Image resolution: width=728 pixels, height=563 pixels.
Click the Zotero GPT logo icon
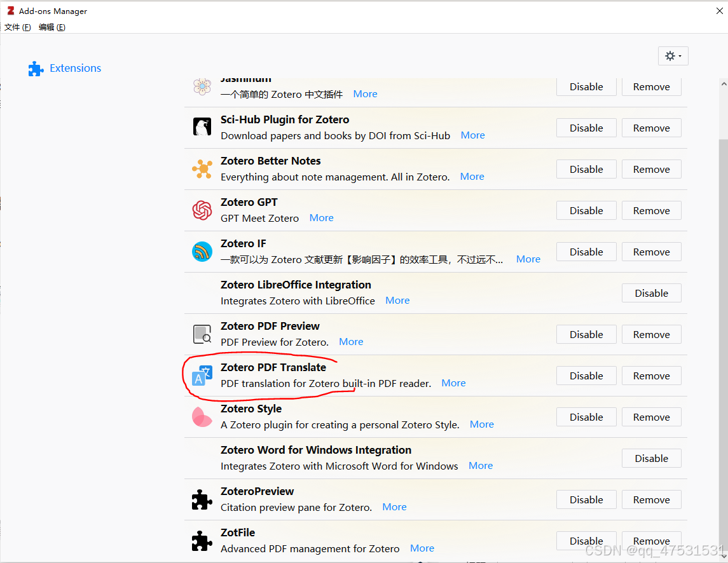202,210
